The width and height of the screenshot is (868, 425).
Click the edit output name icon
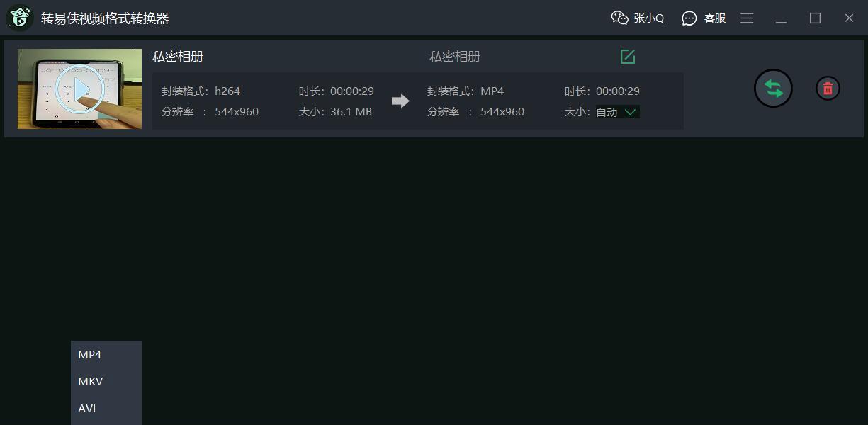(x=628, y=57)
